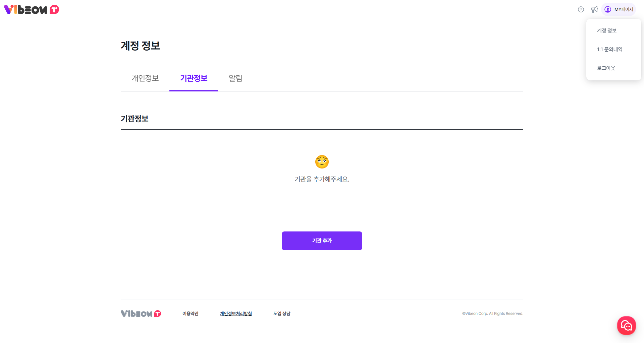Open the 개인정보처리방침 footer link
This screenshot has width=644, height=343.
point(236,314)
